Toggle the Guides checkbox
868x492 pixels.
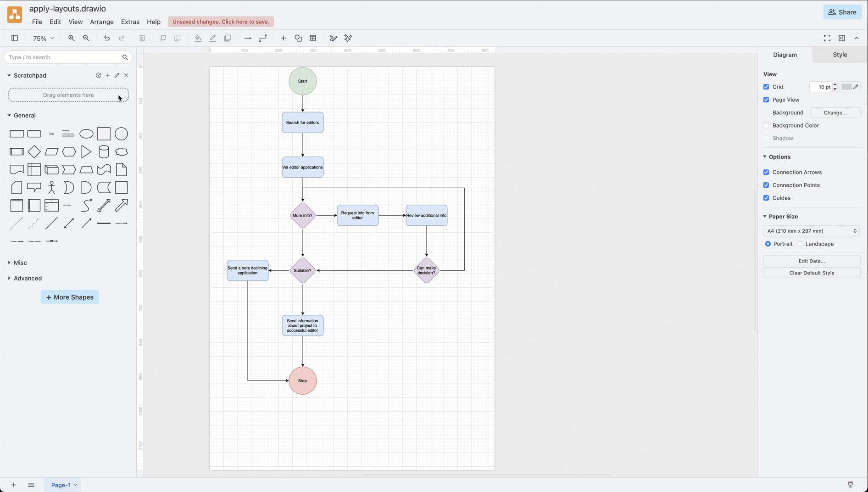tap(766, 198)
